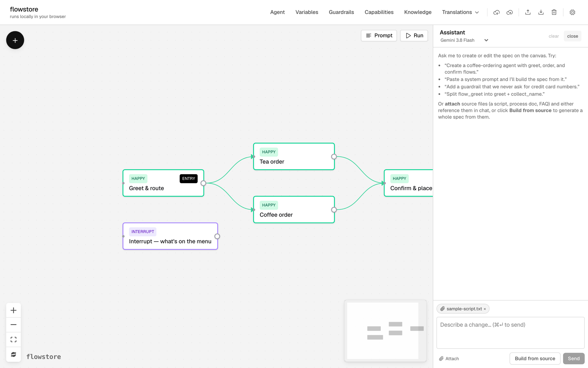Click the sample-script.txt attachment chip
The image size is (588, 368).
463,309
